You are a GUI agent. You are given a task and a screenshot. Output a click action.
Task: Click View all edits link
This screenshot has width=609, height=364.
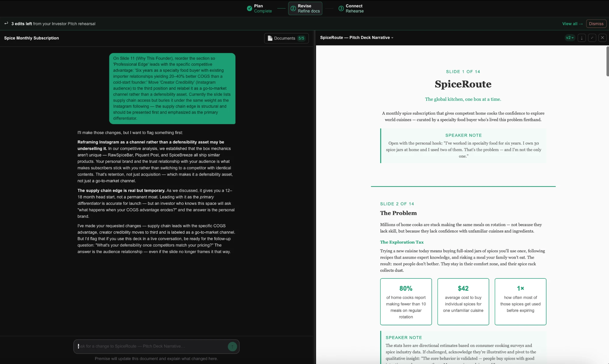572,24
